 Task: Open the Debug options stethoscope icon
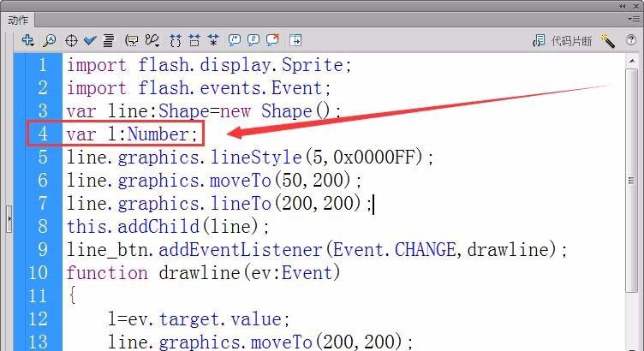[152, 40]
